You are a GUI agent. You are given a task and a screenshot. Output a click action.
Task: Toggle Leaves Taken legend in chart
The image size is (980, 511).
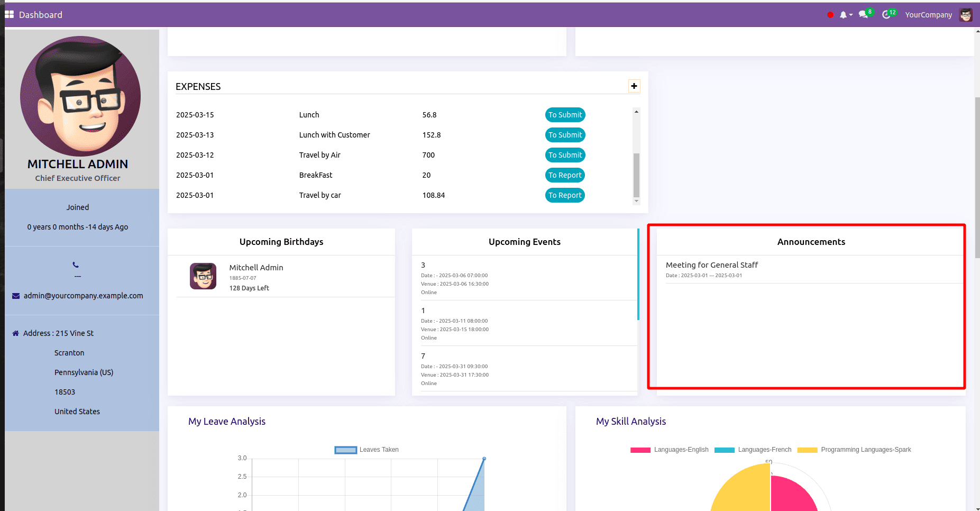(x=346, y=450)
